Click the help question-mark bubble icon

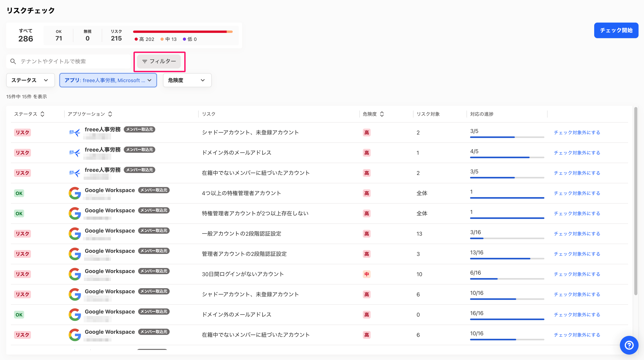(x=629, y=345)
